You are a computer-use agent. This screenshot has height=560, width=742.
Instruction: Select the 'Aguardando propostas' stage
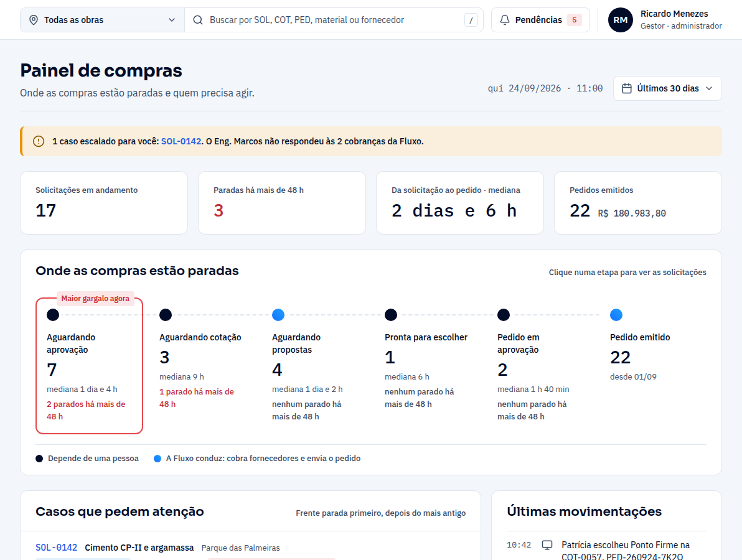(315, 366)
